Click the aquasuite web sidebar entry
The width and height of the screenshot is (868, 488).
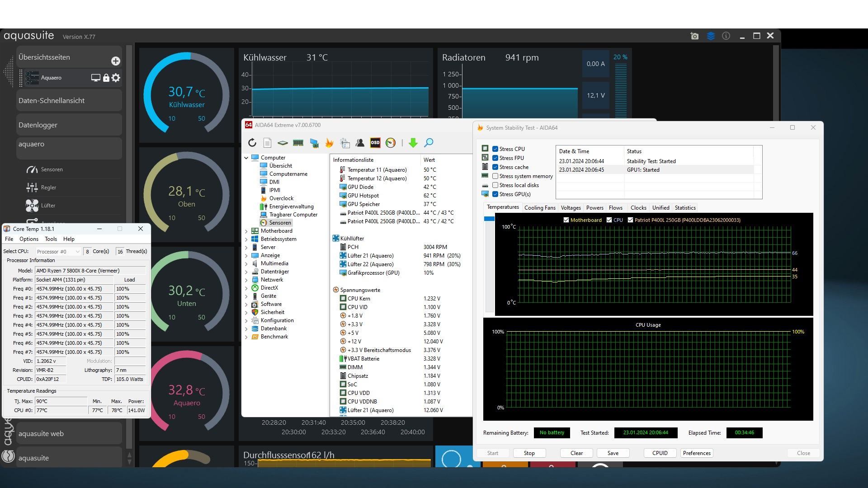(69, 434)
